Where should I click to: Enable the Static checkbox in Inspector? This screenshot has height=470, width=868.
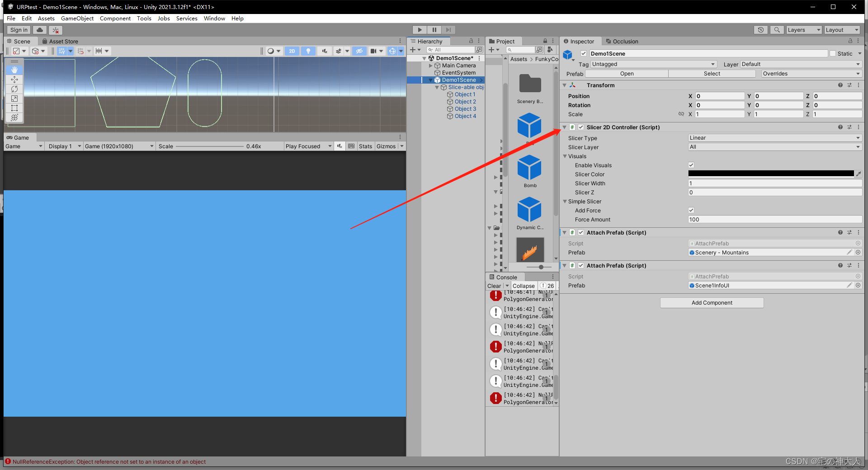(x=832, y=53)
